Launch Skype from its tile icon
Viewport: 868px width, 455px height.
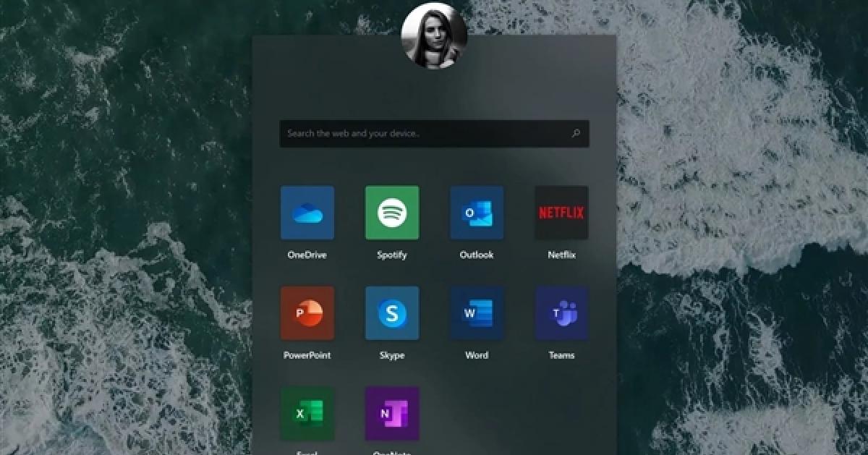coord(392,313)
